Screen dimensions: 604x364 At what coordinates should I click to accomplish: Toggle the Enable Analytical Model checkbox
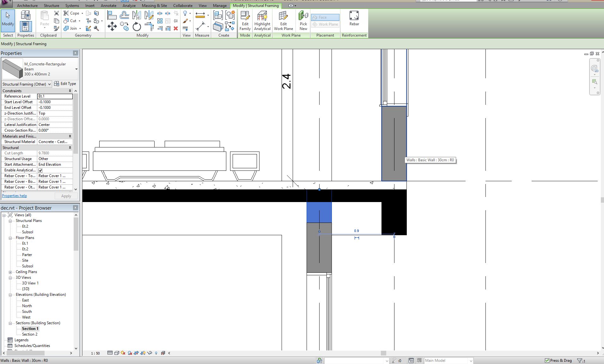pyautogui.click(x=40, y=170)
